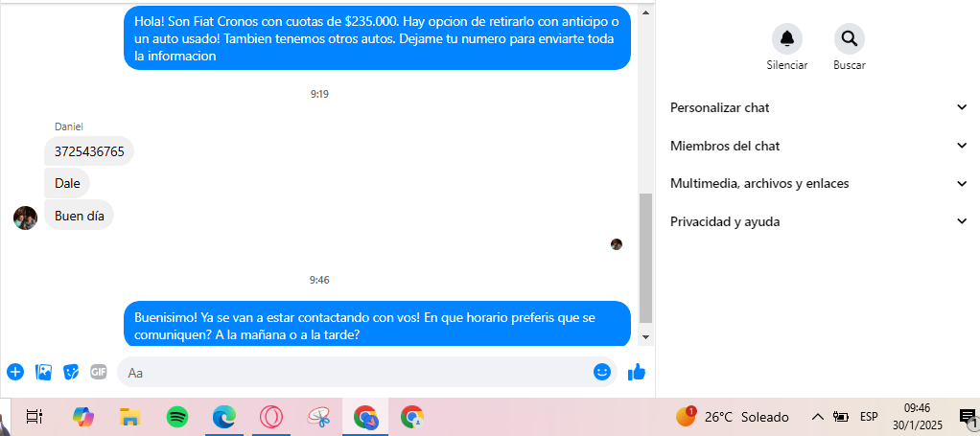Expand Privacidad y ayuda section

(x=819, y=221)
